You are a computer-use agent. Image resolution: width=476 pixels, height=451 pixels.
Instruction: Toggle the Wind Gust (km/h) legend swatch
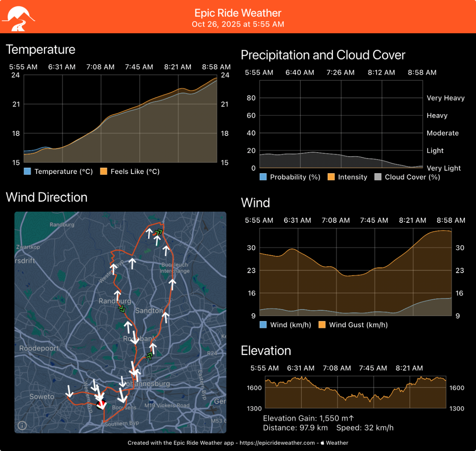(322, 325)
